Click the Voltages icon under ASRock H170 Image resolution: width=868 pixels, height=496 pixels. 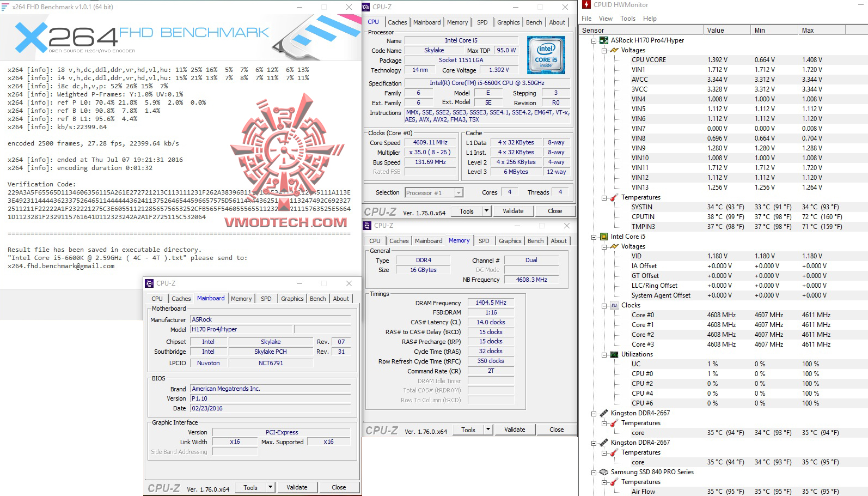614,50
